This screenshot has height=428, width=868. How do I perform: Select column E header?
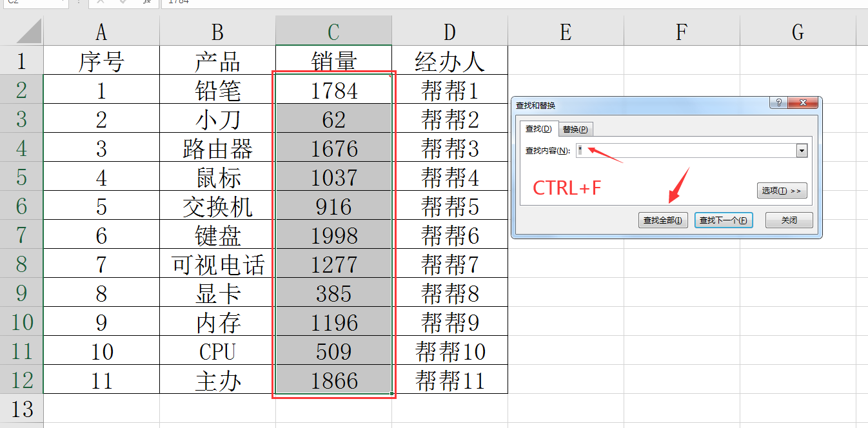click(x=566, y=31)
